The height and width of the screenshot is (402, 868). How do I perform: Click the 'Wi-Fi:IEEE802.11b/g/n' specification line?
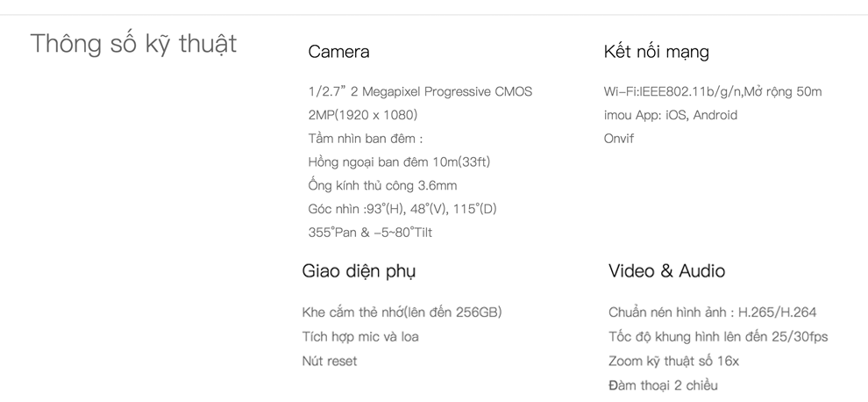[x=713, y=91]
